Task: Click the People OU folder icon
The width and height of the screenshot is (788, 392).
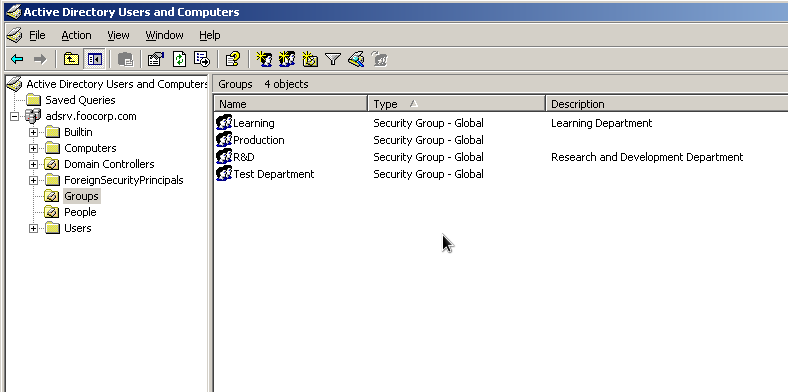Action: [52, 212]
